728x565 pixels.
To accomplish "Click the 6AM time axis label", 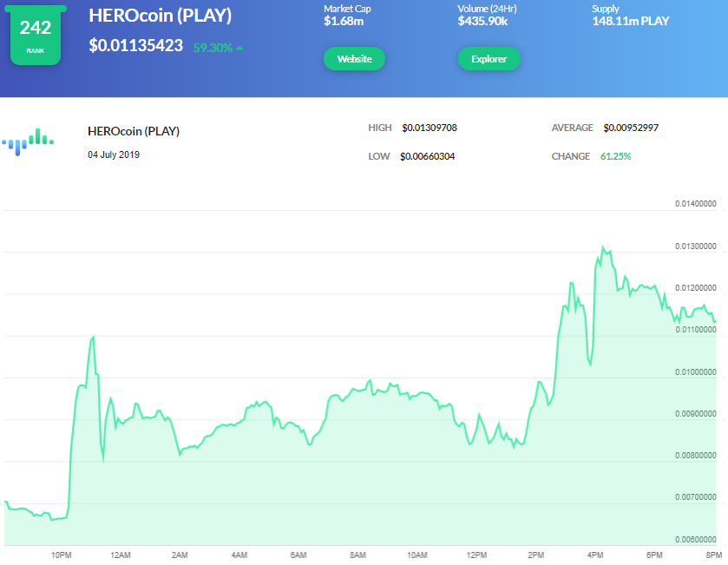I will pos(298,555).
